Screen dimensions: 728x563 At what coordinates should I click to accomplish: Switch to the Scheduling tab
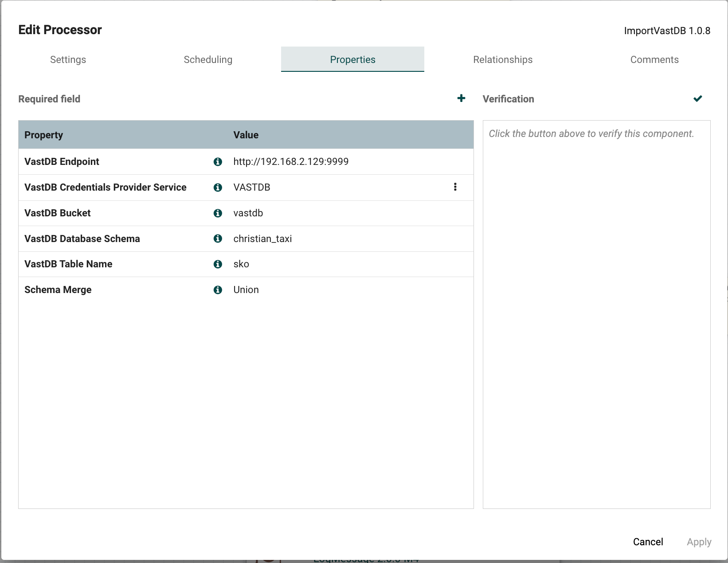[x=208, y=59]
